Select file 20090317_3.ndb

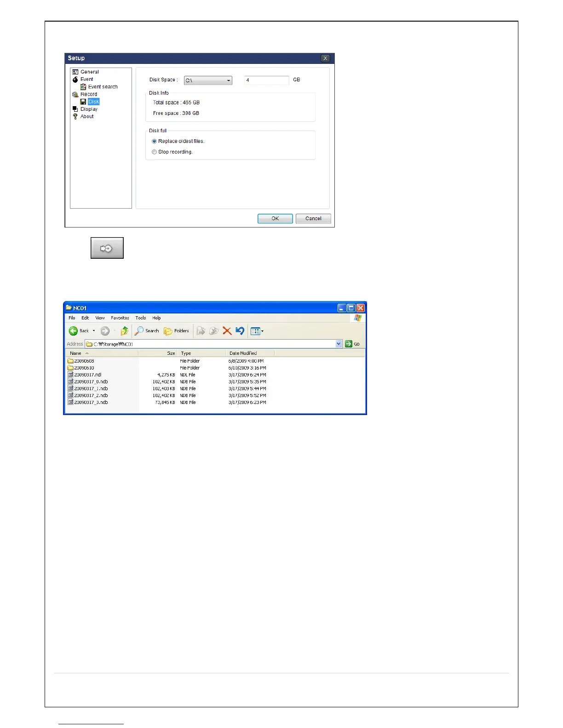tap(91, 403)
